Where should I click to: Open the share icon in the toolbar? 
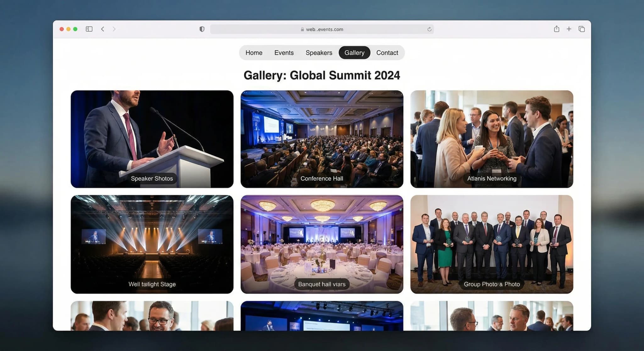(x=557, y=29)
